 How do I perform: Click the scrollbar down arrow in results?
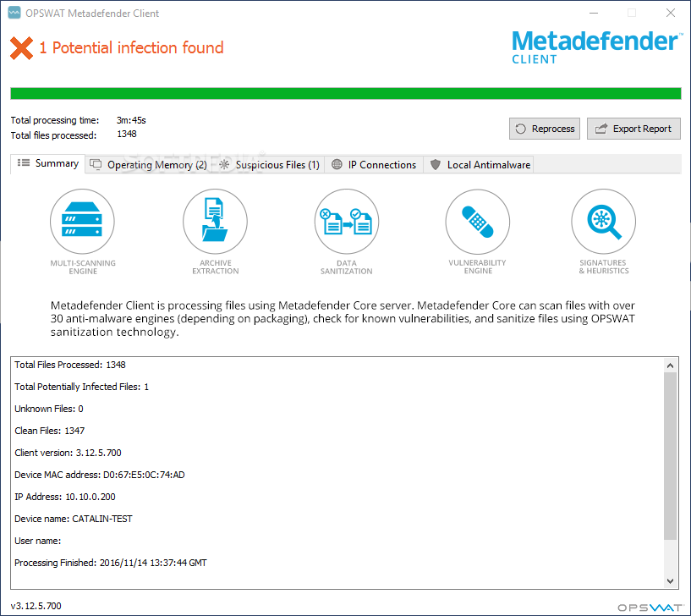(x=671, y=581)
